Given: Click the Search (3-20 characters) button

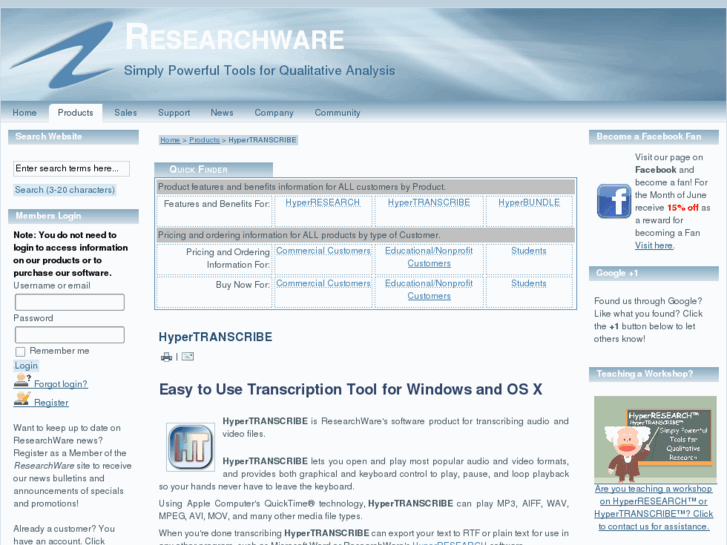Looking at the screenshot, I should coord(64,190).
